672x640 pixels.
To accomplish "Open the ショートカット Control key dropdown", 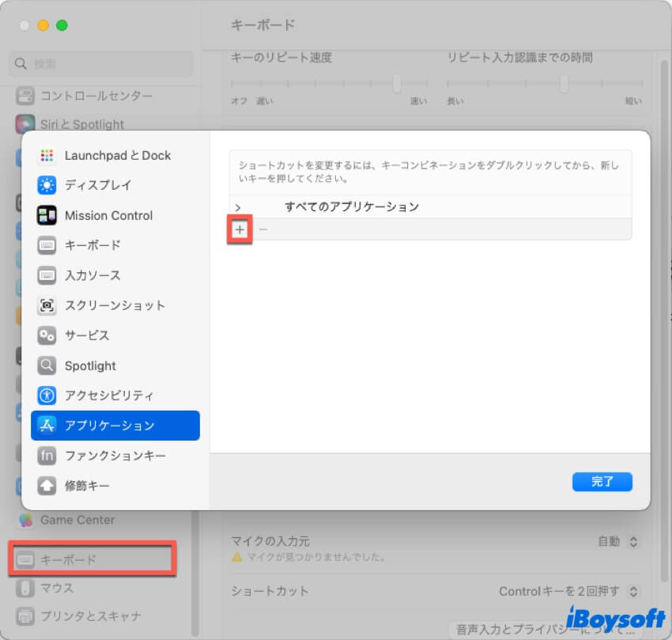I will click(x=632, y=591).
